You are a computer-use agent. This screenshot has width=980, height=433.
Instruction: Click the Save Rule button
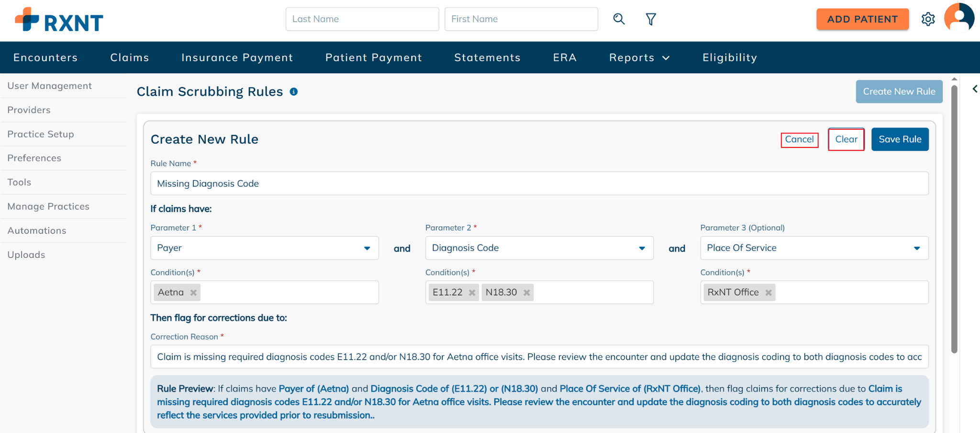(900, 139)
